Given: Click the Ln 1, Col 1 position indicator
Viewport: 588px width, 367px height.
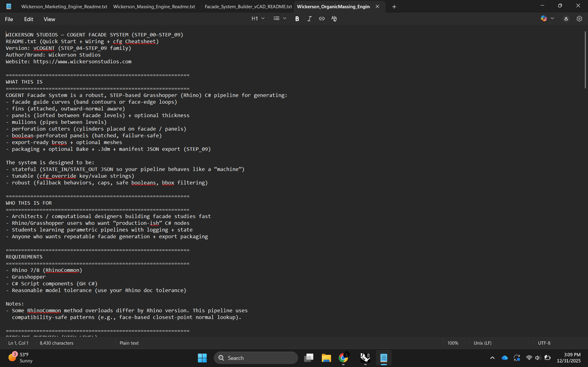Looking at the screenshot, I should click(18, 343).
